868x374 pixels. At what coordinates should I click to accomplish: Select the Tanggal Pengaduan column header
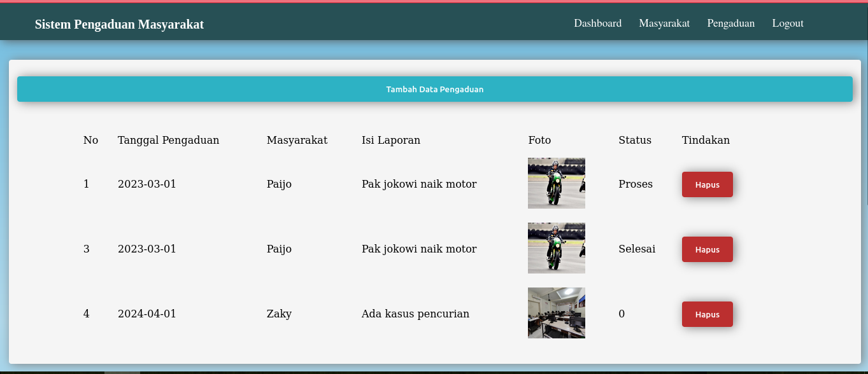click(168, 140)
